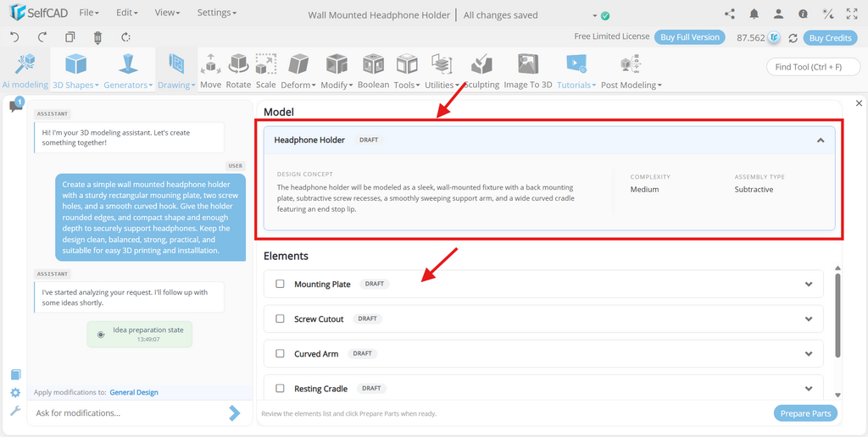Click the percent precision icon
The image size is (868, 437).
(827, 14)
